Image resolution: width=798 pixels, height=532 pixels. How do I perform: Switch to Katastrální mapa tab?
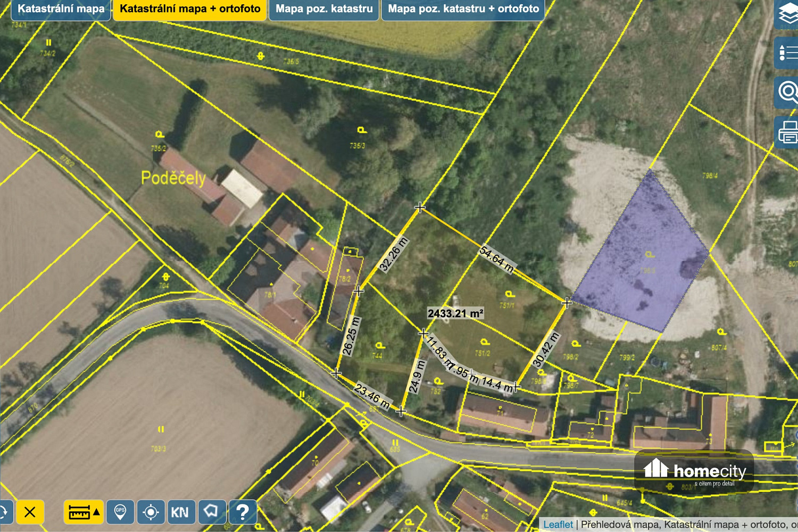(61, 9)
